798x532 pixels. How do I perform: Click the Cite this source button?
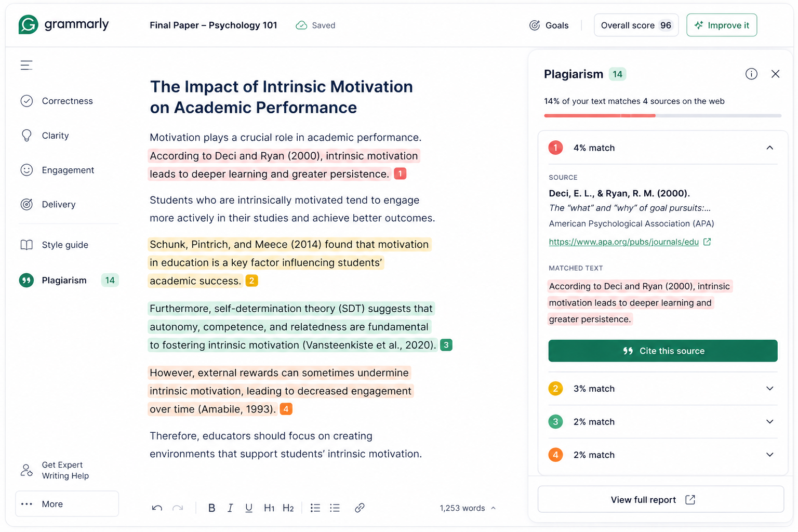coord(662,351)
